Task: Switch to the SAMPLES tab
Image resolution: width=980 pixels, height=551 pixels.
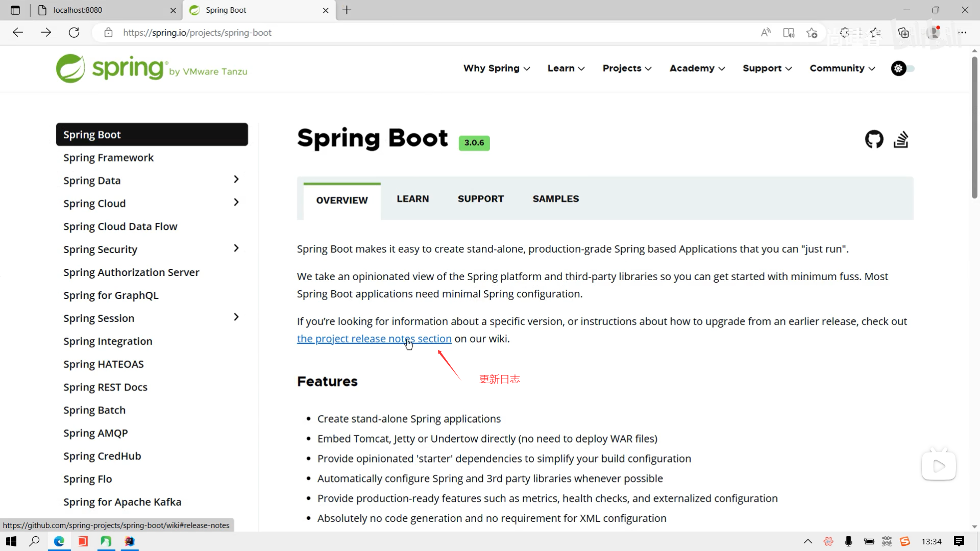Action: click(555, 199)
